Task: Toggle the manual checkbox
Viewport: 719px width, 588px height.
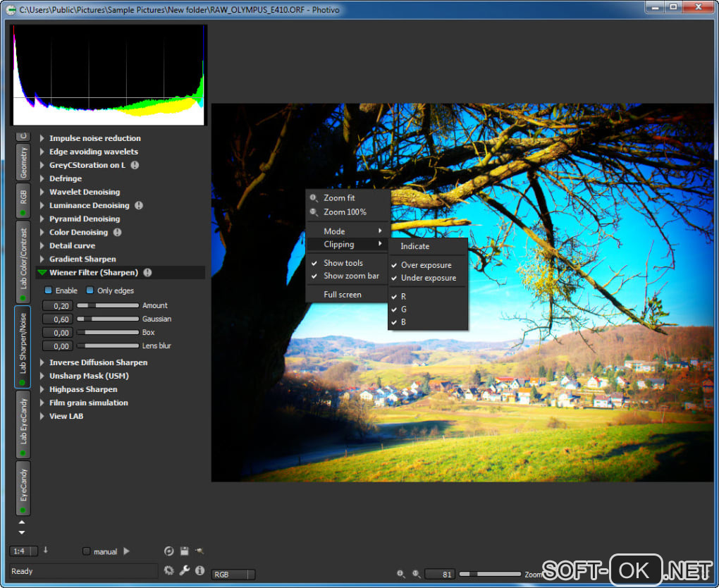Action: tap(86, 551)
